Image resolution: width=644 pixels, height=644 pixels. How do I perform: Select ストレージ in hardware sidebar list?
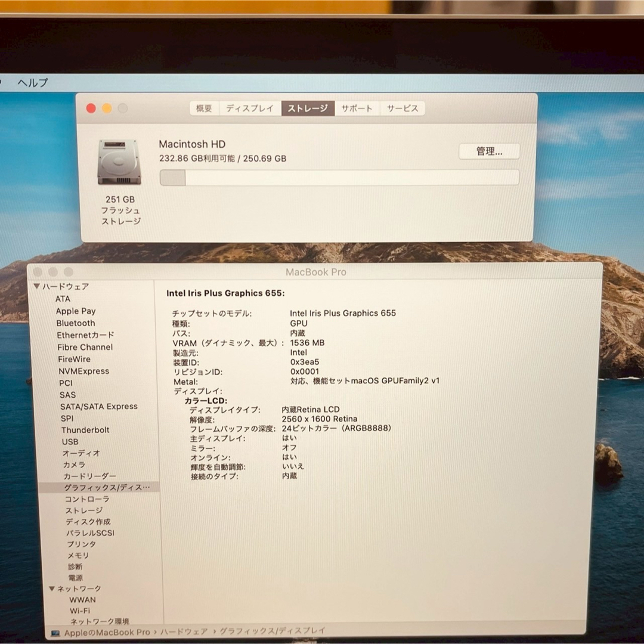[84, 510]
